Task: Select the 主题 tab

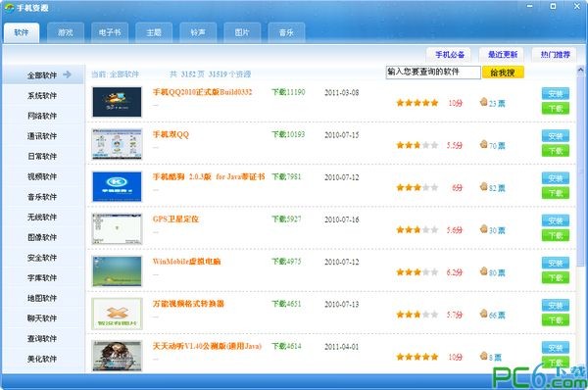Action: 154,32
